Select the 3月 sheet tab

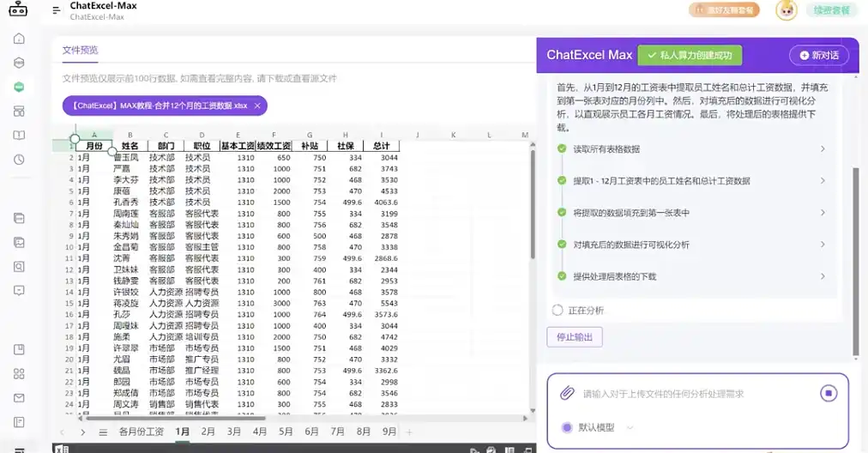pyautogui.click(x=234, y=432)
